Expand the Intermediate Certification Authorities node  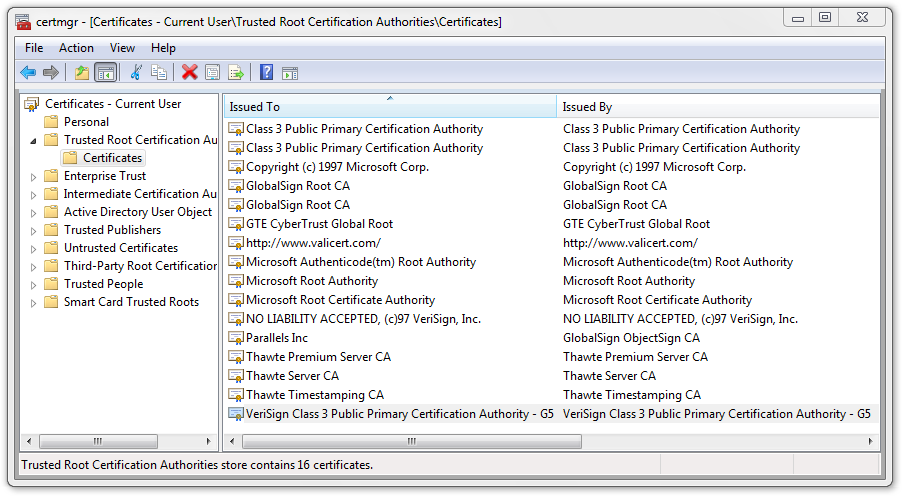click(x=33, y=195)
